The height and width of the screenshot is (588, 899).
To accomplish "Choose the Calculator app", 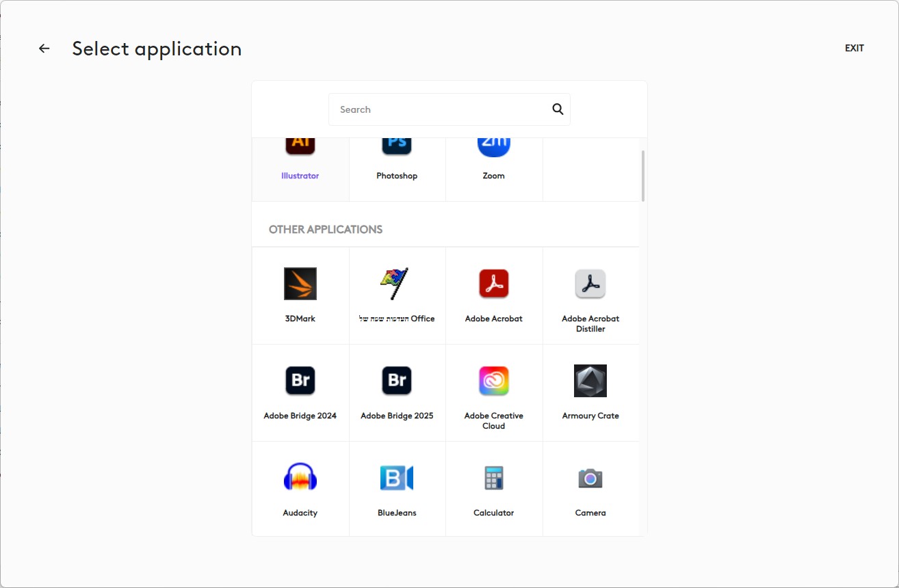I will [x=493, y=479].
